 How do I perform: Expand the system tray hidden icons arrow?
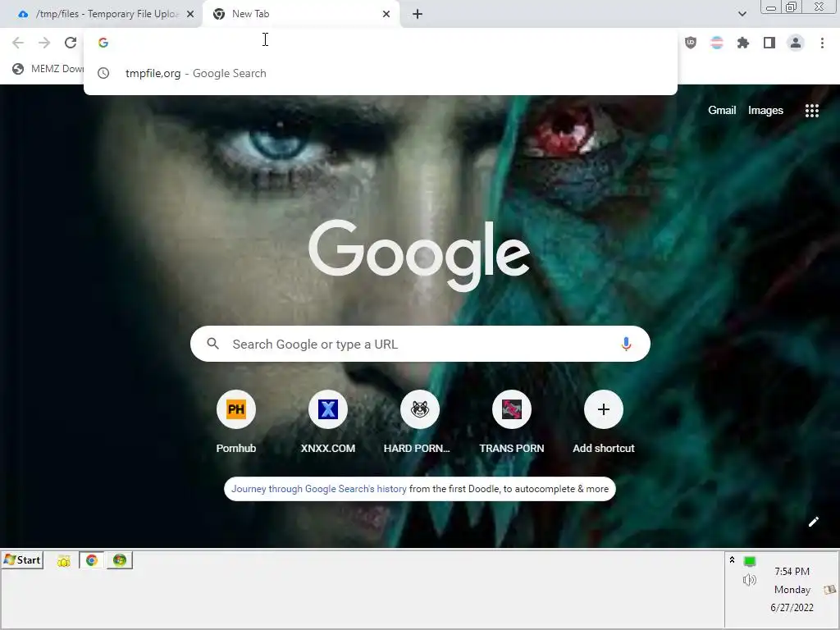coord(732,559)
